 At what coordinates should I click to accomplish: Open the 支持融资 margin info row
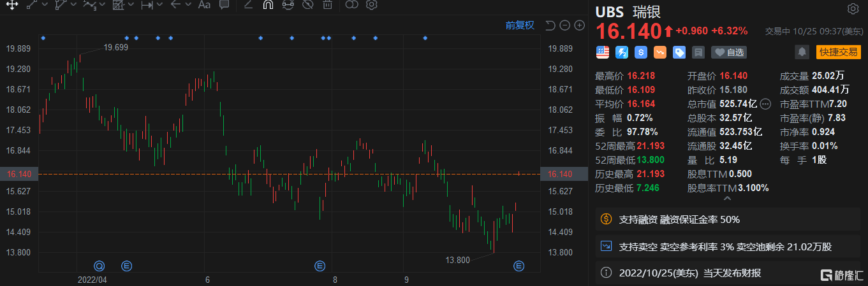pos(727,220)
